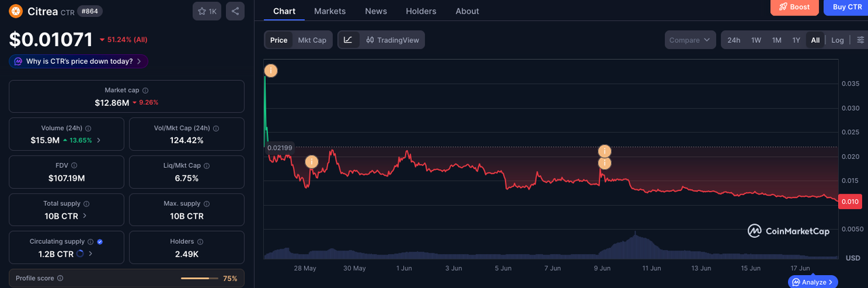
Task: Select 1M time range
Action: coord(776,40)
